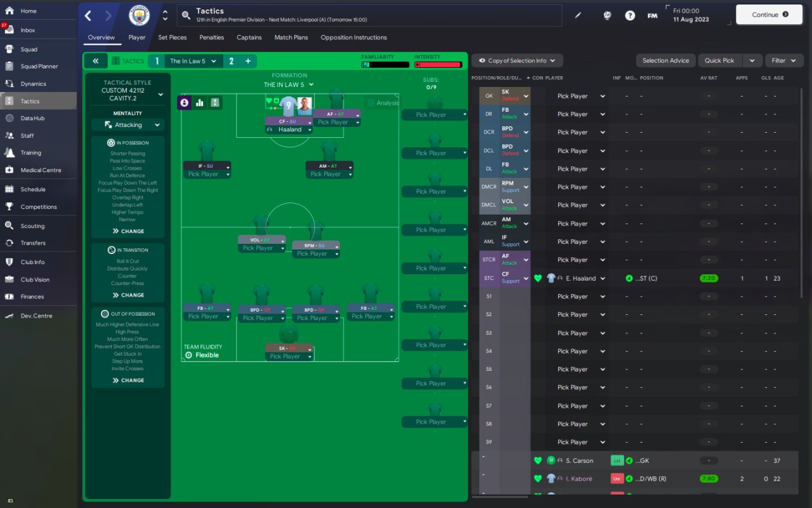Open the Penalties tab

(212, 37)
